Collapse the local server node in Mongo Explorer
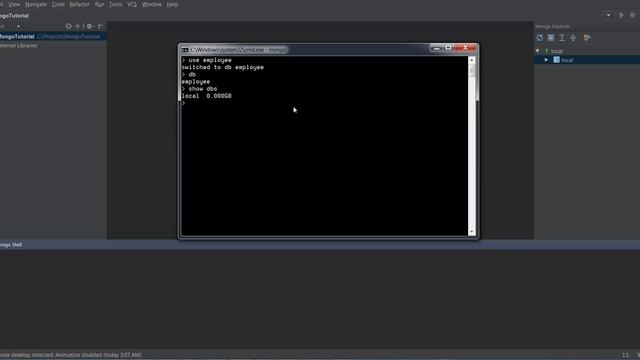This screenshot has width=640, height=360. [x=538, y=51]
